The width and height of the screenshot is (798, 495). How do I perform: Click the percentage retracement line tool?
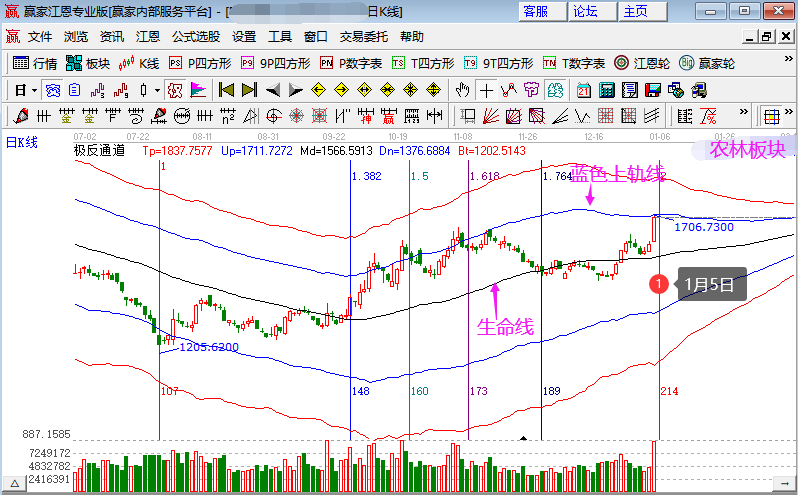pyautogui.click(x=707, y=117)
